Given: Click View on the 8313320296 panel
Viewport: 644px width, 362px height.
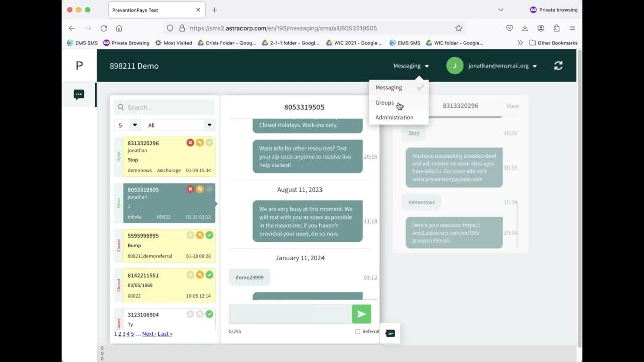Looking at the screenshot, I should (x=512, y=106).
